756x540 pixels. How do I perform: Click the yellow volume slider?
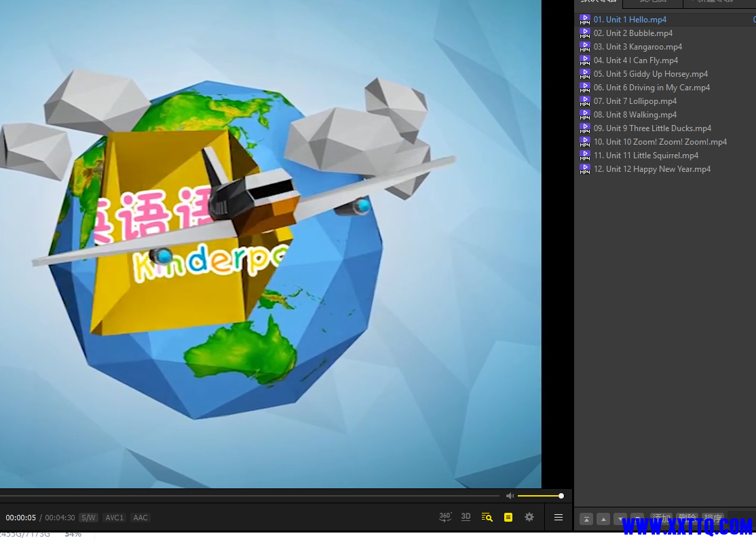coord(540,496)
